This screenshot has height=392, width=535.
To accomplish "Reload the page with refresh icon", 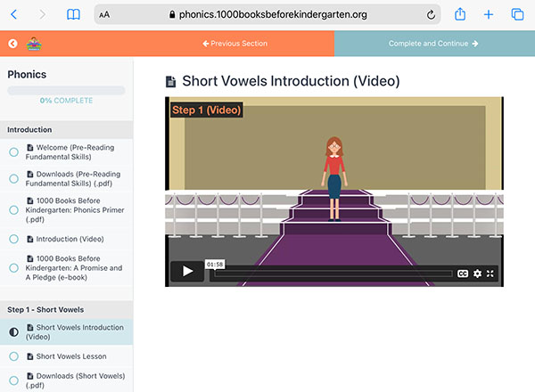I will coord(431,14).
